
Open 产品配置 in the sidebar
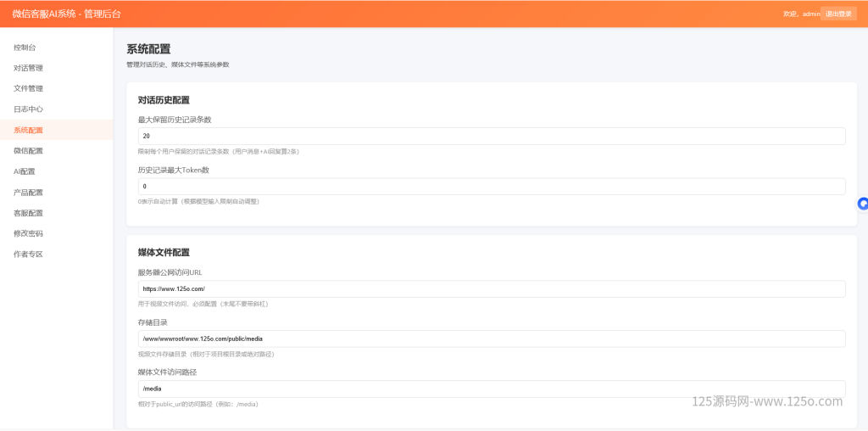[28, 192]
